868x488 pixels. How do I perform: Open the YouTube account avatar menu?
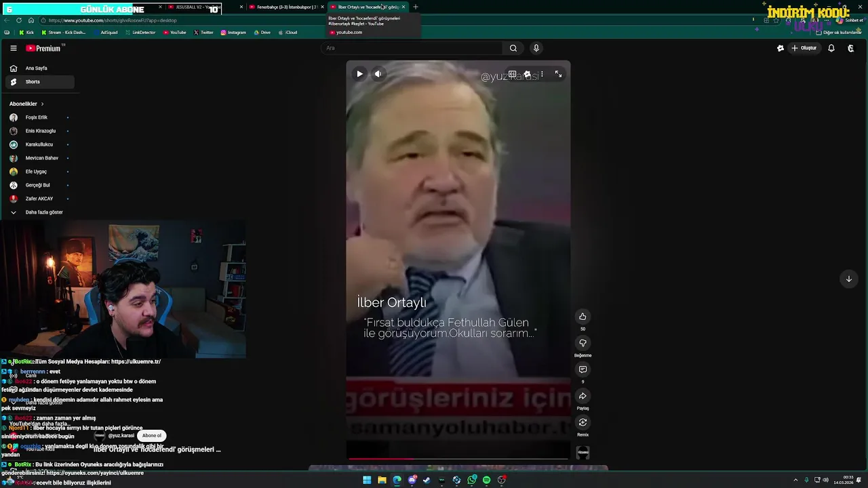click(x=851, y=48)
